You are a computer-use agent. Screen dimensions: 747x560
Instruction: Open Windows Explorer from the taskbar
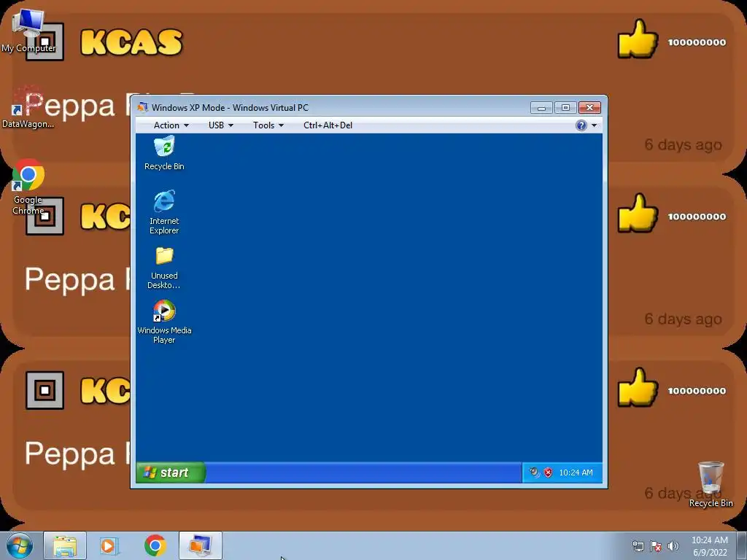[65, 545]
